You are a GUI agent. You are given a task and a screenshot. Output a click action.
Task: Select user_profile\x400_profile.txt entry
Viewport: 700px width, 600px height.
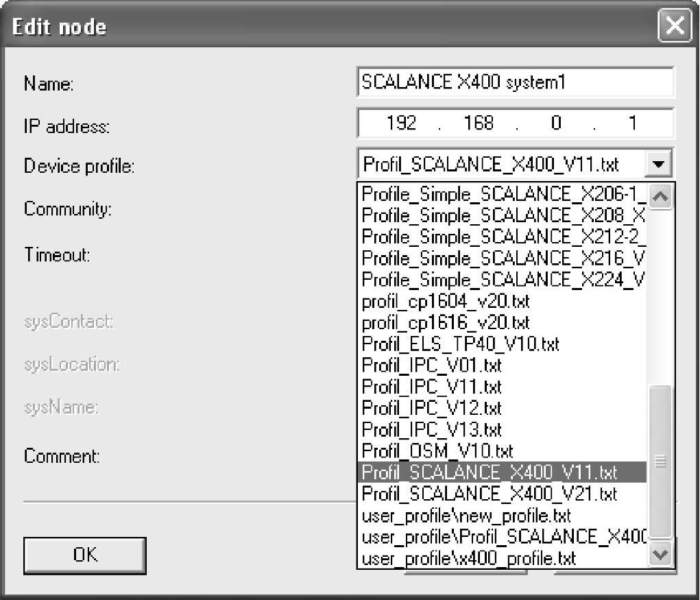click(x=503, y=558)
